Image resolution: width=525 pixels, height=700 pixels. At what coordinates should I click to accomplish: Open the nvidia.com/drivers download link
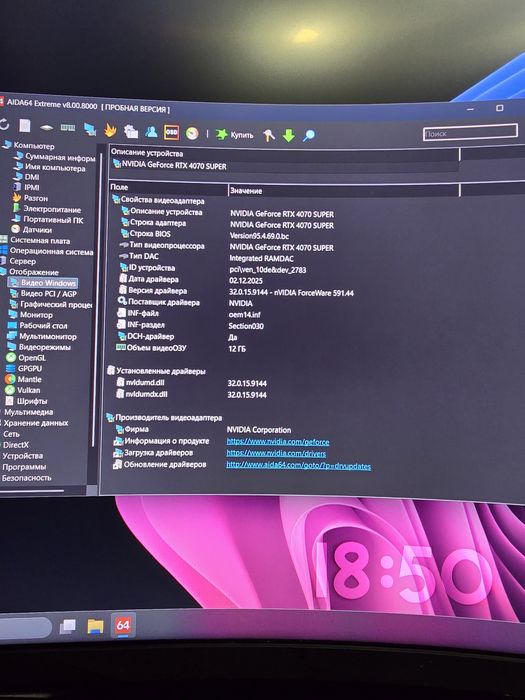pyautogui.click(x=276, y=453)
